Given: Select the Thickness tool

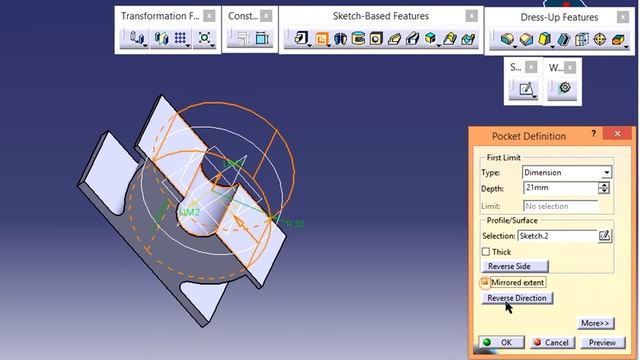Looking at the screenshot, I should click(582, 40).
